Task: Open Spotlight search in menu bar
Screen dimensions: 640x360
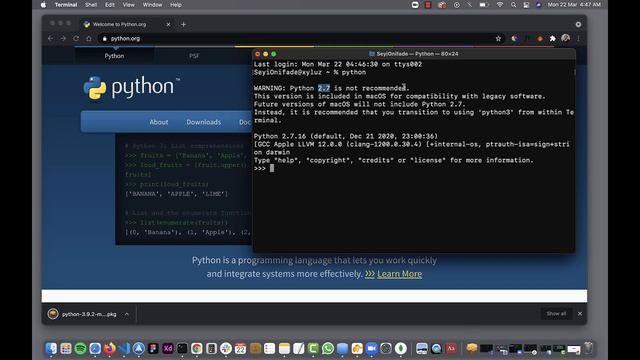Action: [513, 5]
